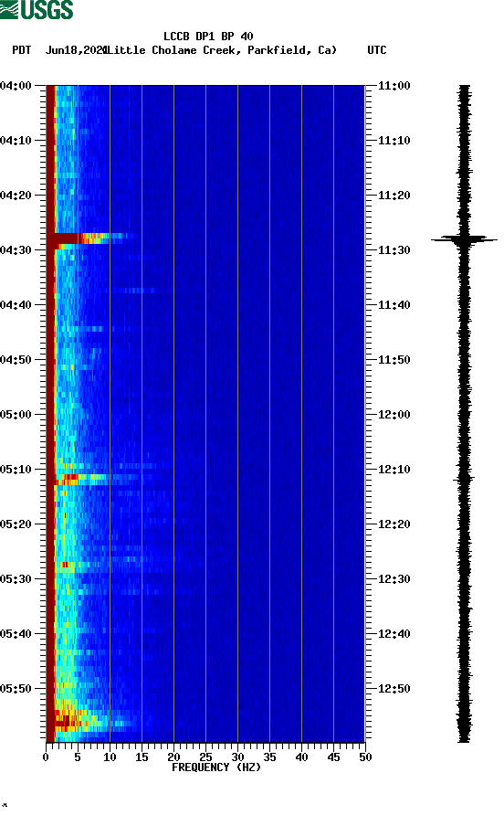Click the 04:40 PDT time label
This screenshot has height=815, width=504.
(x=16, y=304)
